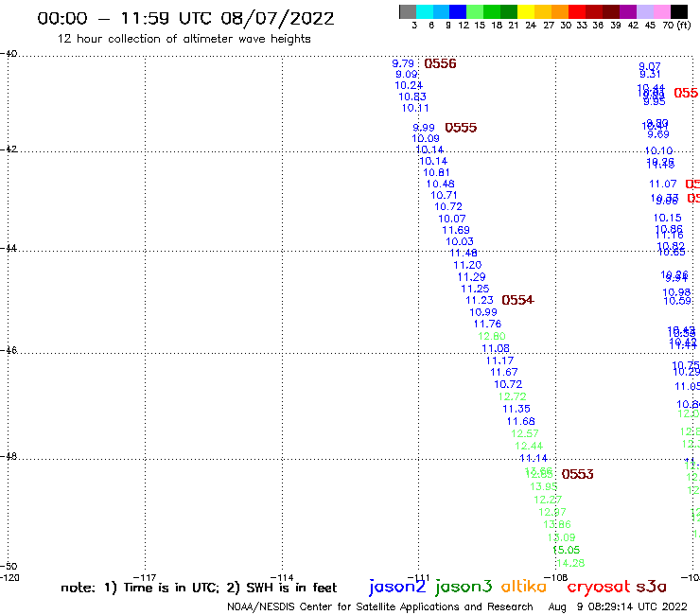
Task: Select the green 12.27 wave height reading
Action: tap(548, 500)
